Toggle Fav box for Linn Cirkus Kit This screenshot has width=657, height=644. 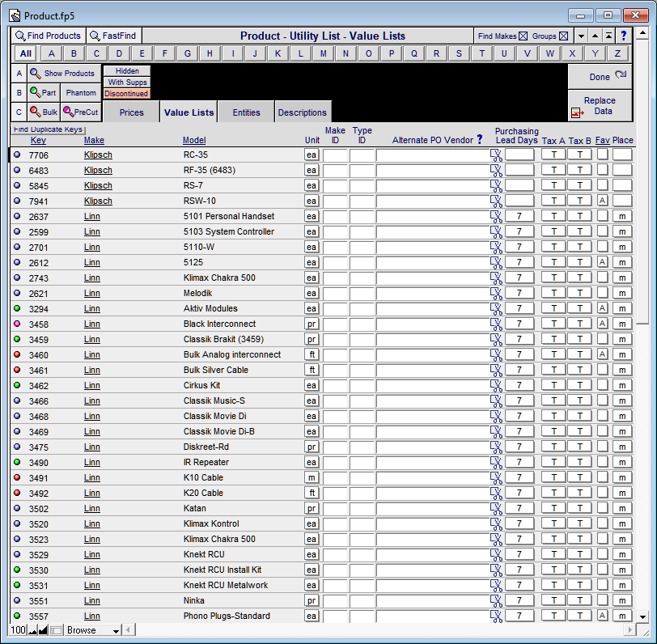tap(603, 385)
